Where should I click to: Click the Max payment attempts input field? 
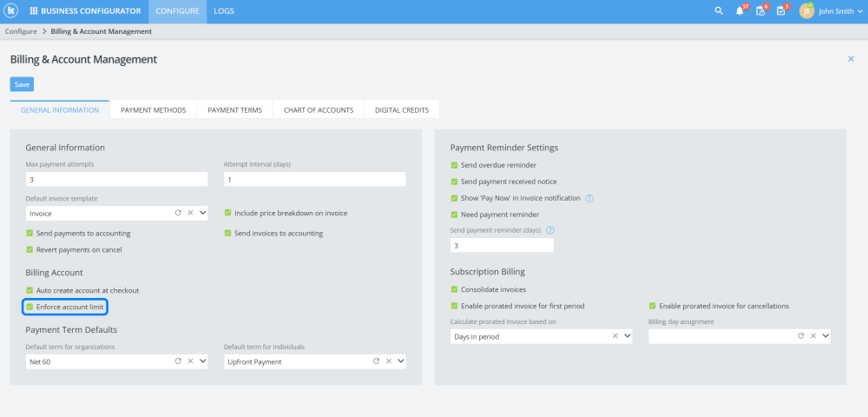pos(116,179)
